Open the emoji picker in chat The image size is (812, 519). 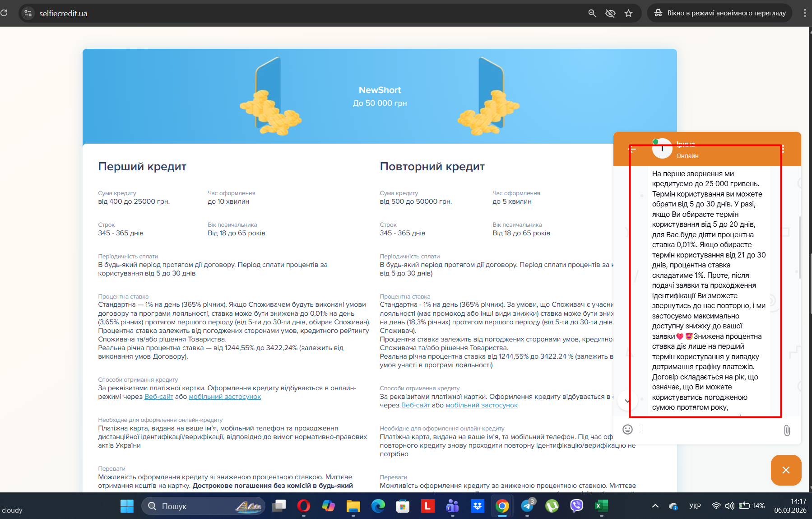click(627, 429)
